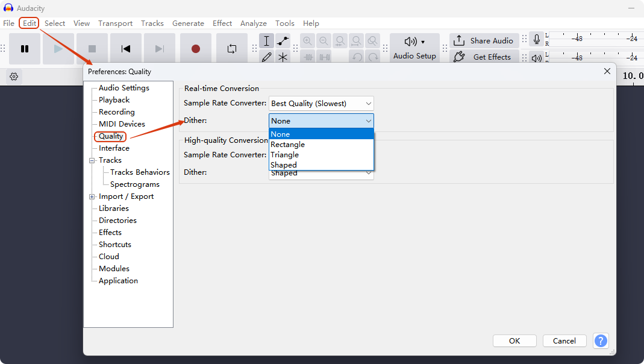
Task: Click the Get Effects button
Action: [x=484, y=57]
